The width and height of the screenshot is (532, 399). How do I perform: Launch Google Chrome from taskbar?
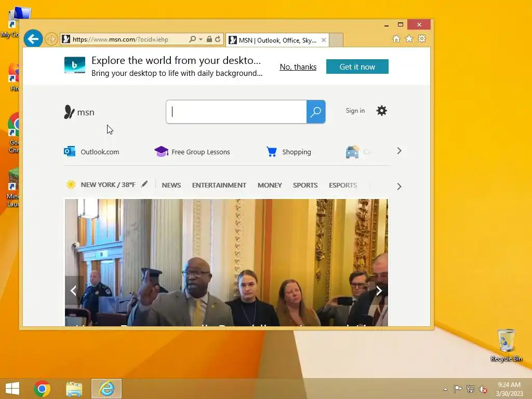[42, 389]
